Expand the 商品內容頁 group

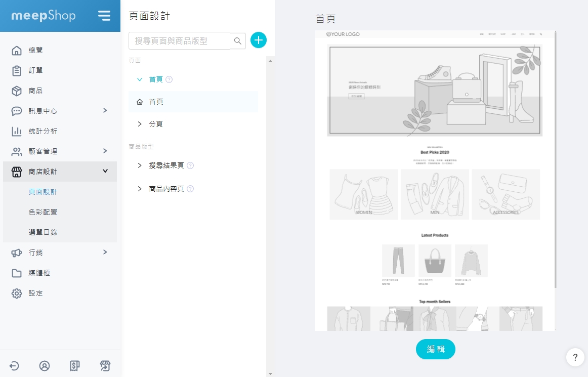click(140, 189)
